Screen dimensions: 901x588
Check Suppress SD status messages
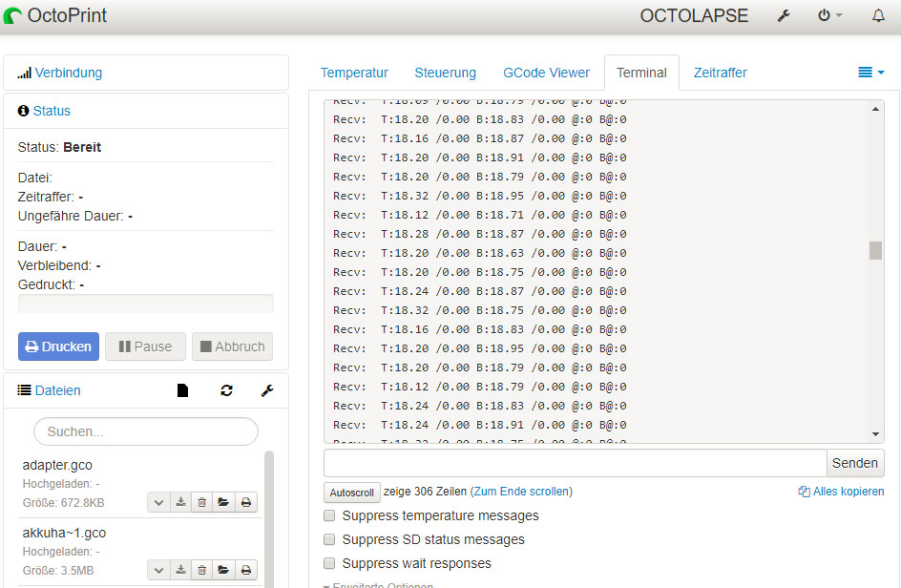coord(329,539)
